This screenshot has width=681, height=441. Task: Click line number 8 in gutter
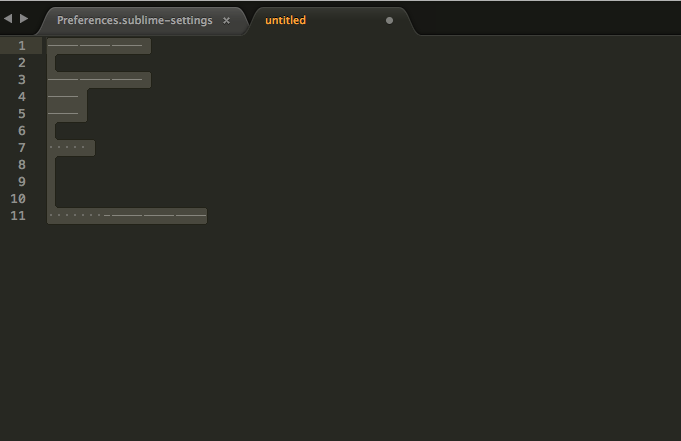pos(22,165)
